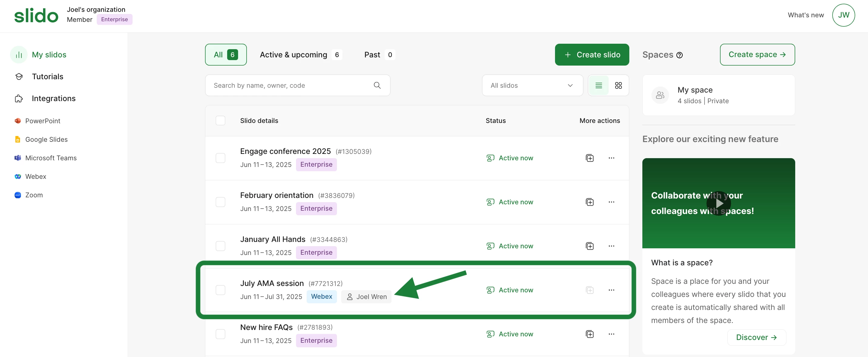Open What's new

coord(806,15)
